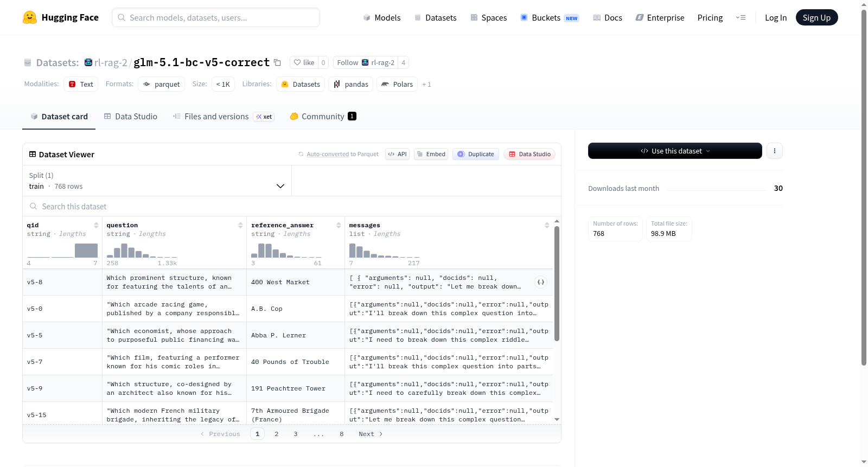
Task: Sort by the reference_answer column arrows
Action: (339, 225)
